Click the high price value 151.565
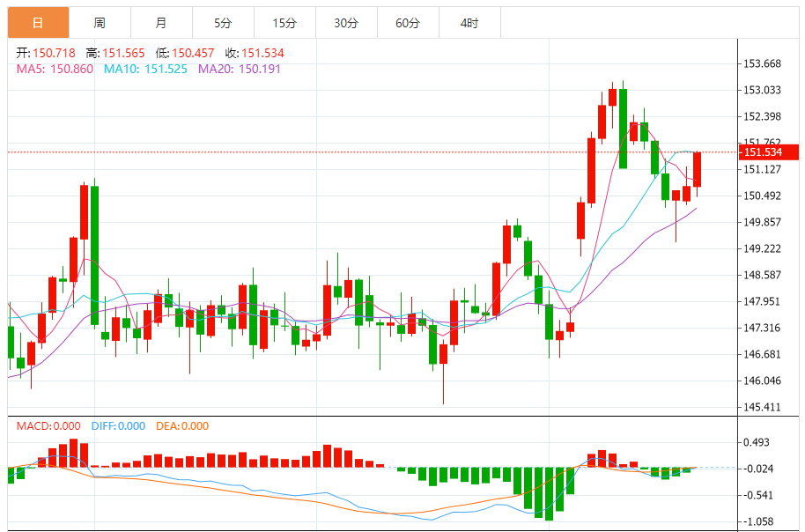Screen dimensions: 805x532 coord(123,53)
